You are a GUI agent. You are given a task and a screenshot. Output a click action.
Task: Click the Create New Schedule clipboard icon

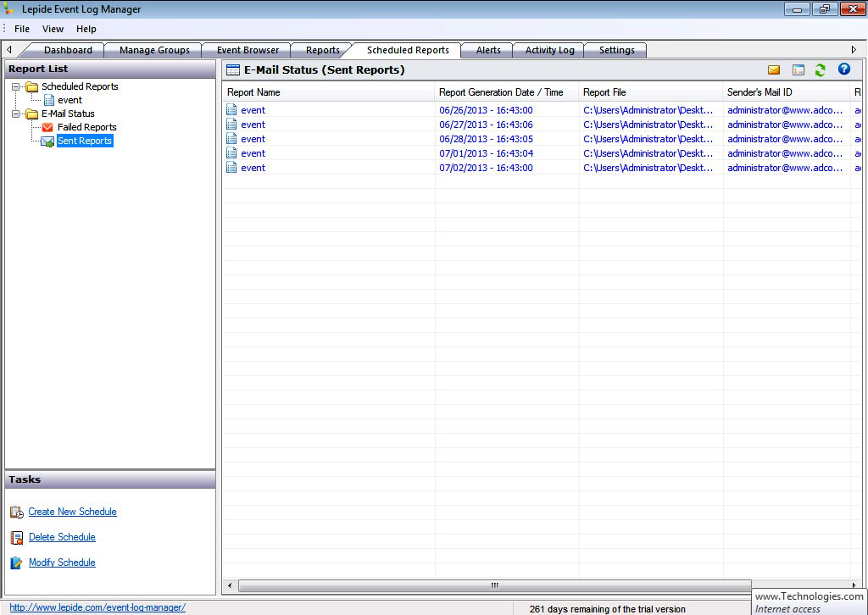pyautogui.click(x=15, y=512)
